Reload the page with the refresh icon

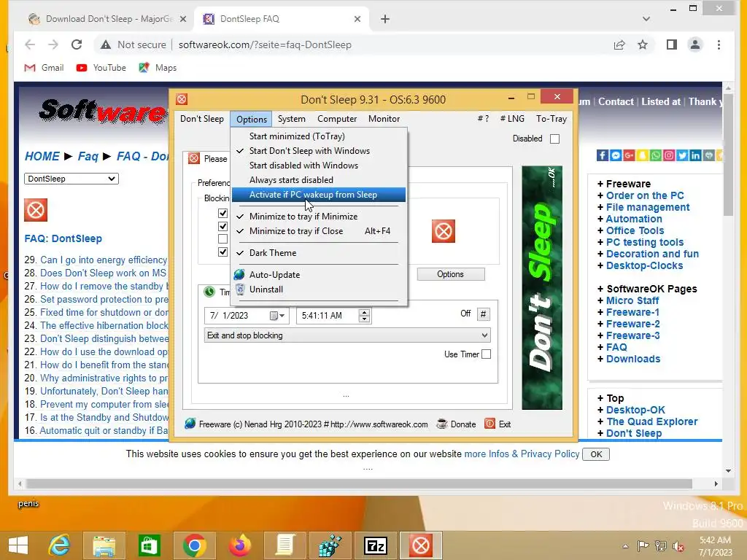click(76, 44)
